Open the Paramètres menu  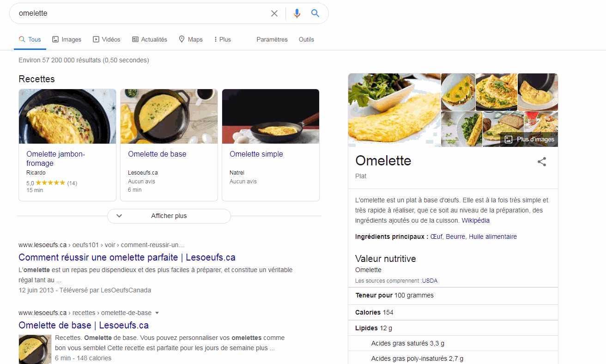point(272,40)
